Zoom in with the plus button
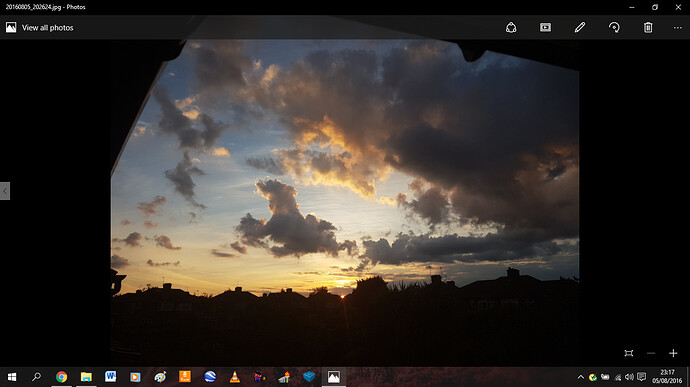This screenshot has height=387, width=690. tap(673, 353)
